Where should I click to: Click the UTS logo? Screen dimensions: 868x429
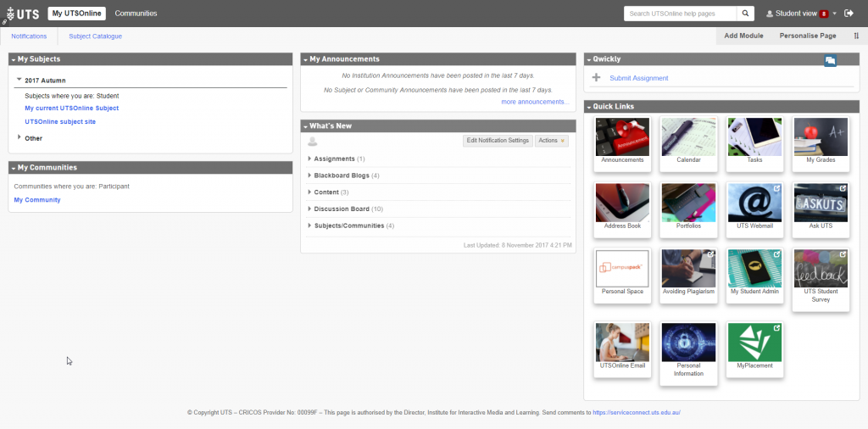[22, 14]
